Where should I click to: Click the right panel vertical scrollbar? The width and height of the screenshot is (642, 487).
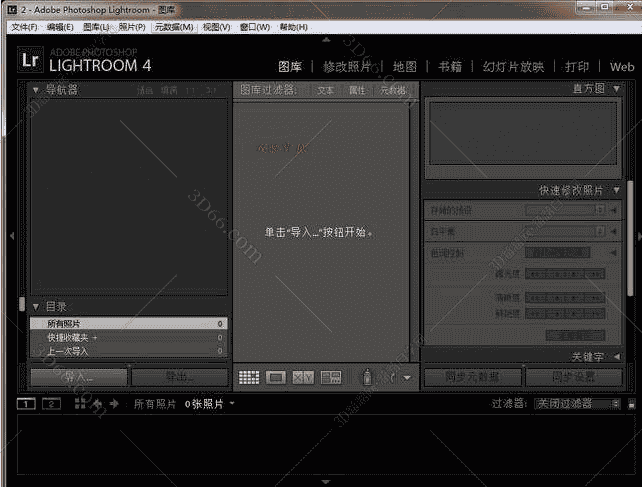pos(631,239)
